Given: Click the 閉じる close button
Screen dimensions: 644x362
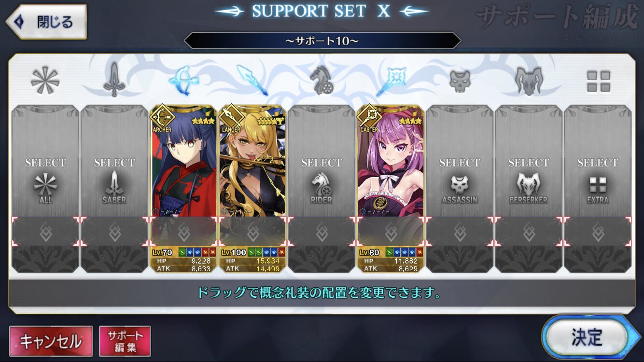Looking at the screenshot, I should 46,22.
